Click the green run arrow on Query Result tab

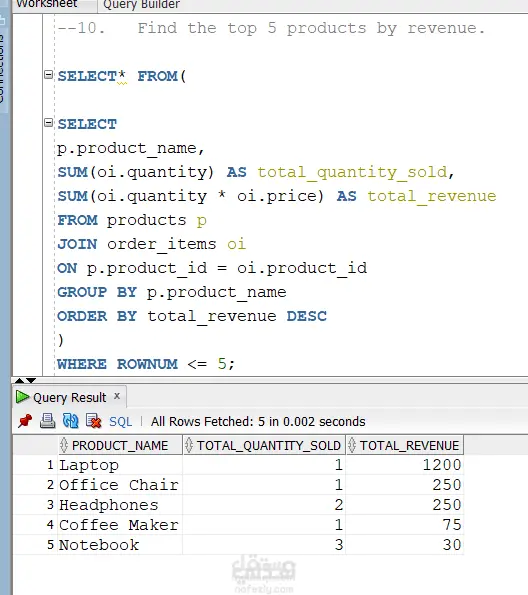click(22, 397)
